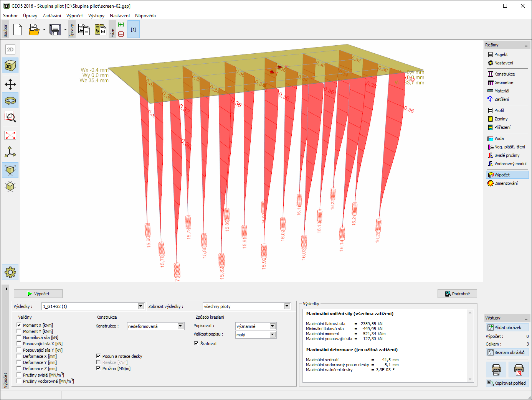This screenshot has width=532, height=400.
Task: Open detailed results via Podrobně
Action: tap(457, 294)
